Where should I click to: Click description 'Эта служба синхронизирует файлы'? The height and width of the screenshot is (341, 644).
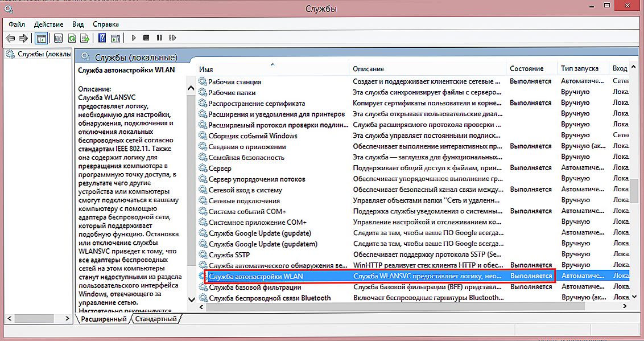pos(427,92)
